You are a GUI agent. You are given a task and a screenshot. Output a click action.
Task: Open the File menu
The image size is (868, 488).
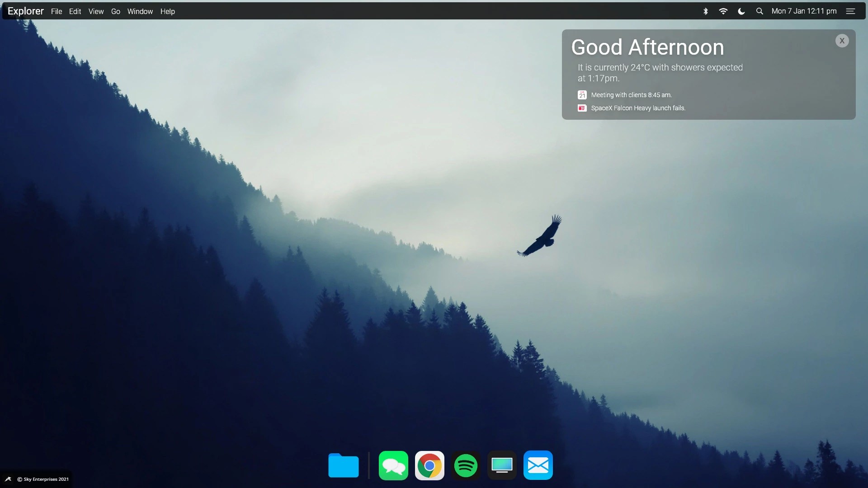(x=57, y=11)
